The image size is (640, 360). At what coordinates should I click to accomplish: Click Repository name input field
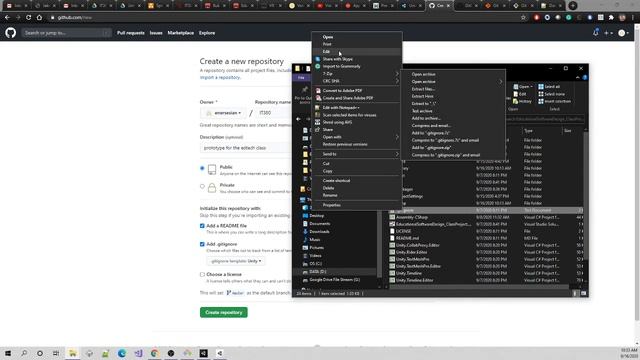pos(273,113)
